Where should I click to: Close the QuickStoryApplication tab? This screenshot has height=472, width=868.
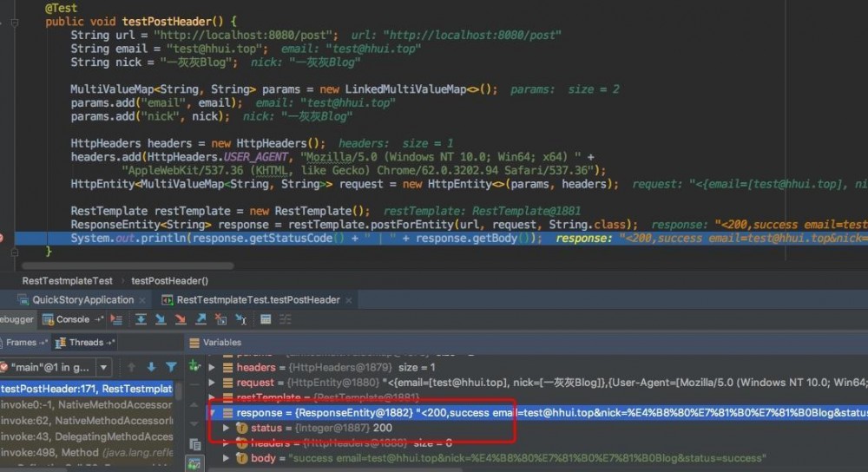tap(142, 300)
